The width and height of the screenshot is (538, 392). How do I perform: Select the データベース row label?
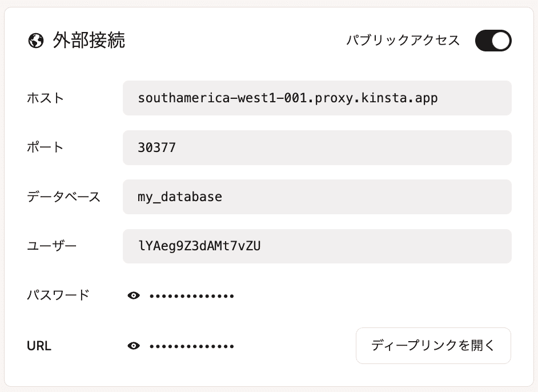[x=63, y=197]
